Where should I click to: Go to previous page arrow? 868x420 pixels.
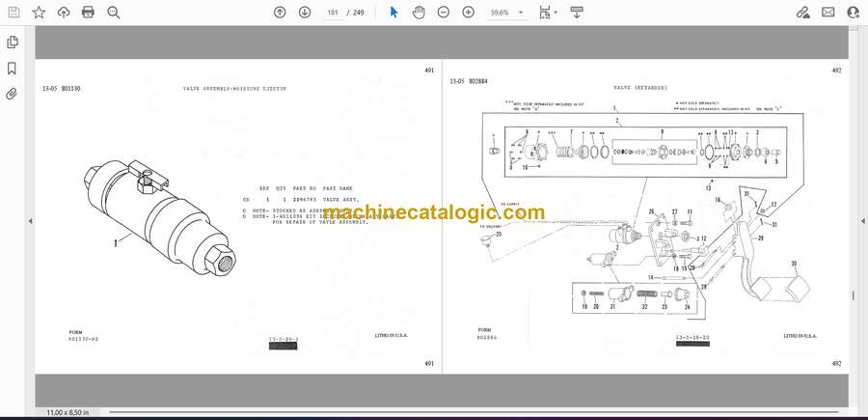[x=280, y=13]
